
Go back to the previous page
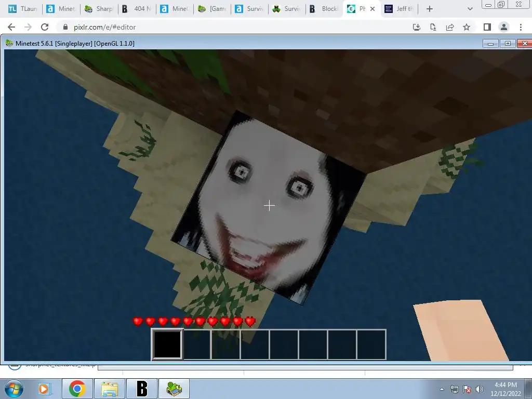(11, 27)
